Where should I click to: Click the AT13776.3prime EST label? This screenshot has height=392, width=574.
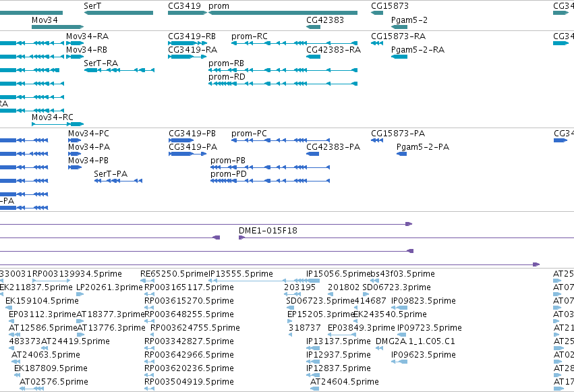[x=111, y=328]
